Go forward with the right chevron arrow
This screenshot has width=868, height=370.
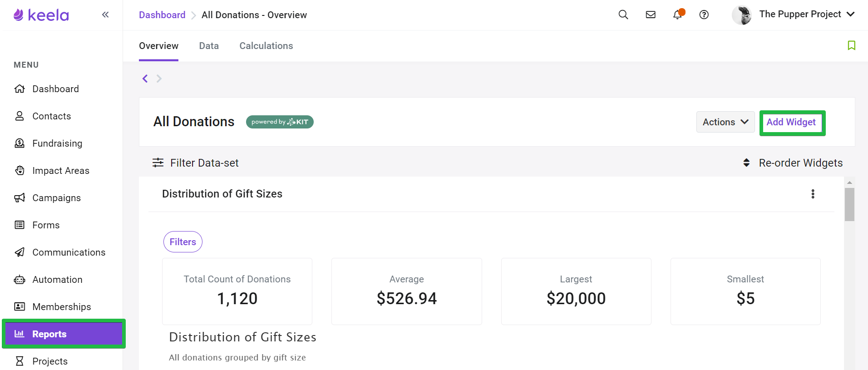159,79
